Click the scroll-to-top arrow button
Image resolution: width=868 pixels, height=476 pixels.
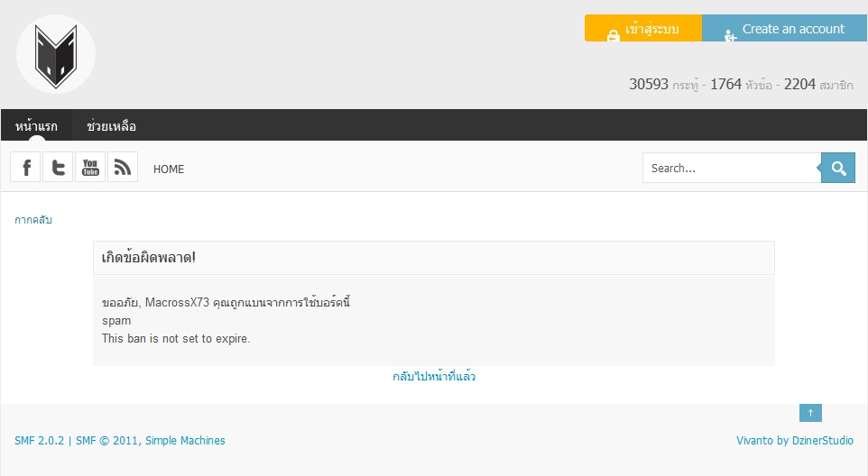pyautogui.click(x=810, y=413)
